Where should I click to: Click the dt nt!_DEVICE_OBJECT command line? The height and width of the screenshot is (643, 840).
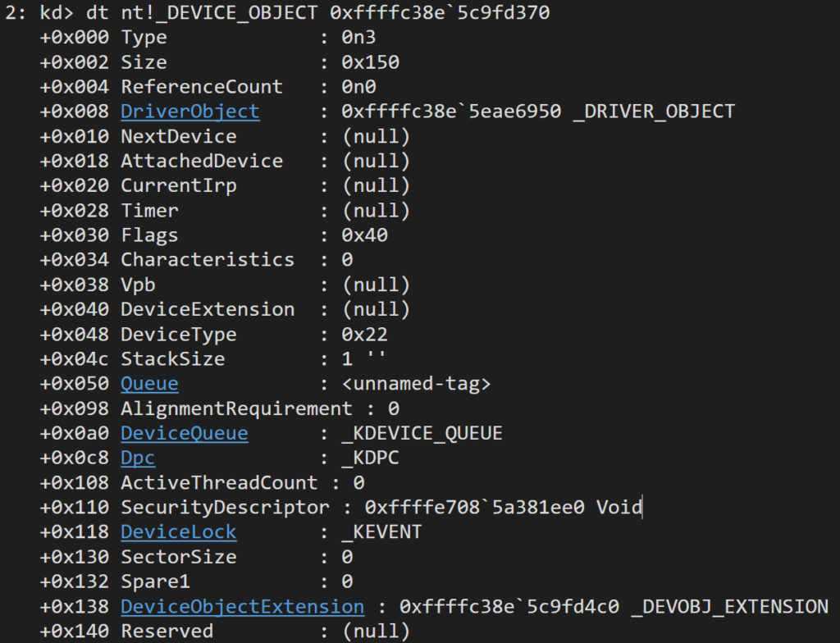(277, 12)
